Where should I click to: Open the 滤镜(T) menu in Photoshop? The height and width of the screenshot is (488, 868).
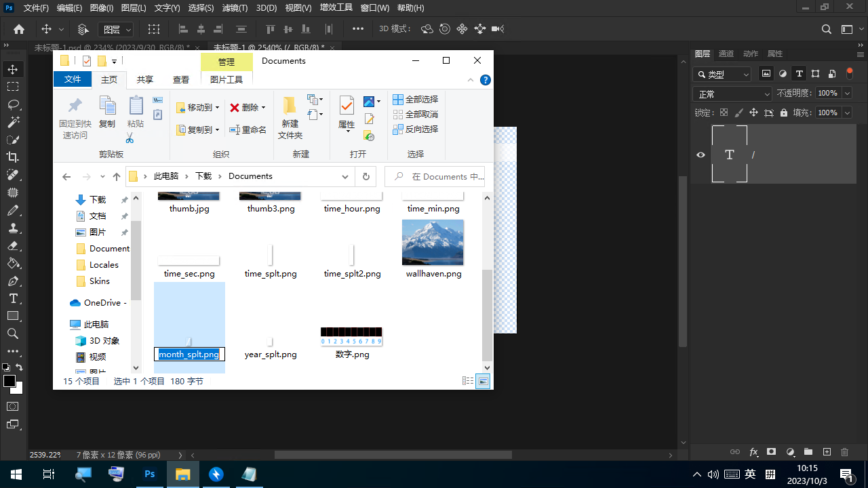[235, 8]
